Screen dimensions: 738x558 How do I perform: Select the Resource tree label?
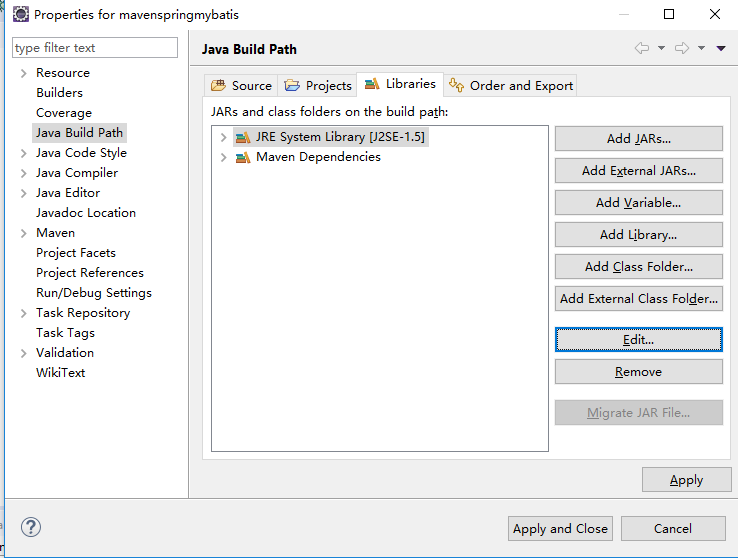[63, 73]
